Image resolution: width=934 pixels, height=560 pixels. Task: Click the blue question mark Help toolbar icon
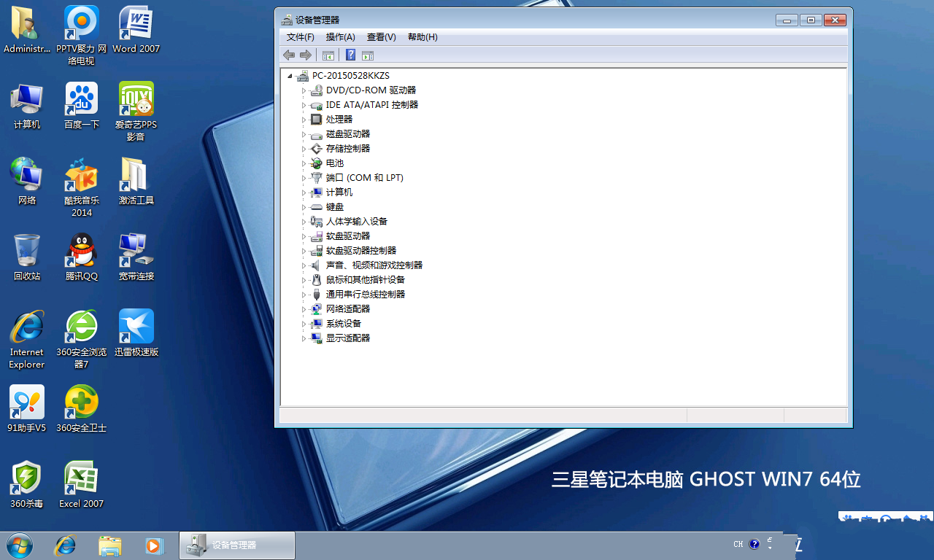tap(350, 55)
